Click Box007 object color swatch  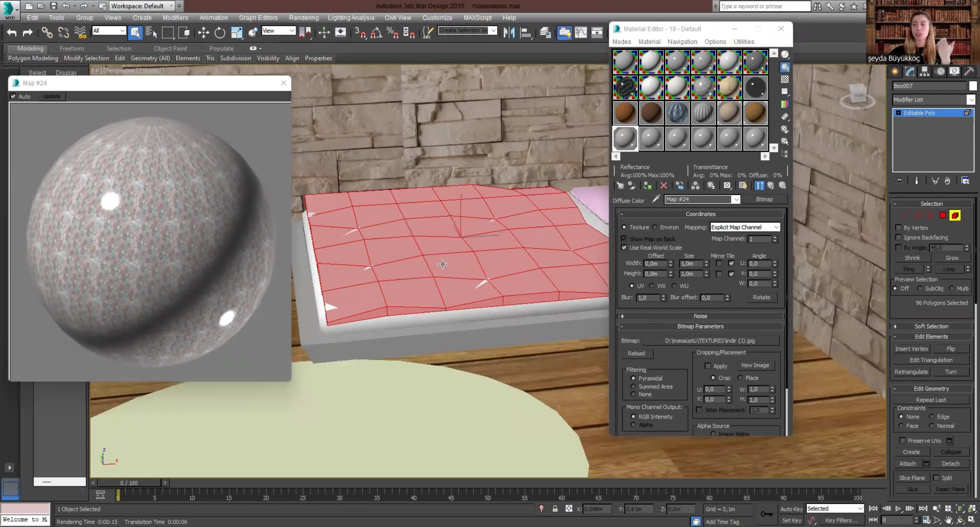pyautogui.click(x=973, y=86)
